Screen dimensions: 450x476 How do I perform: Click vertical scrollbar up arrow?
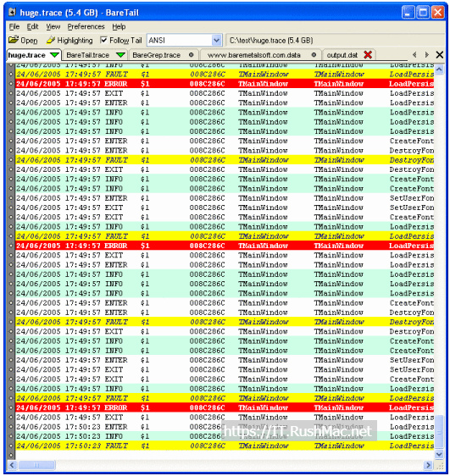[x=439, y=69]
